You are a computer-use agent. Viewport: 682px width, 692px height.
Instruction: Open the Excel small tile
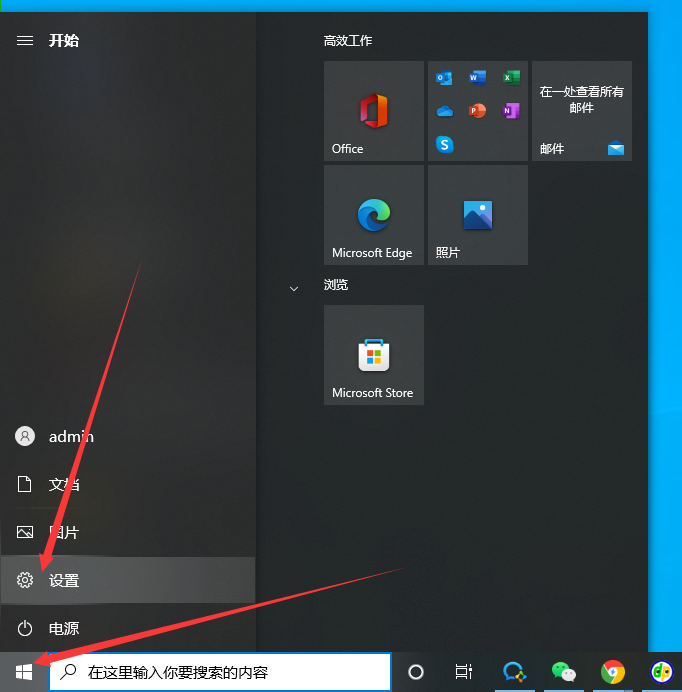(511, 78)
